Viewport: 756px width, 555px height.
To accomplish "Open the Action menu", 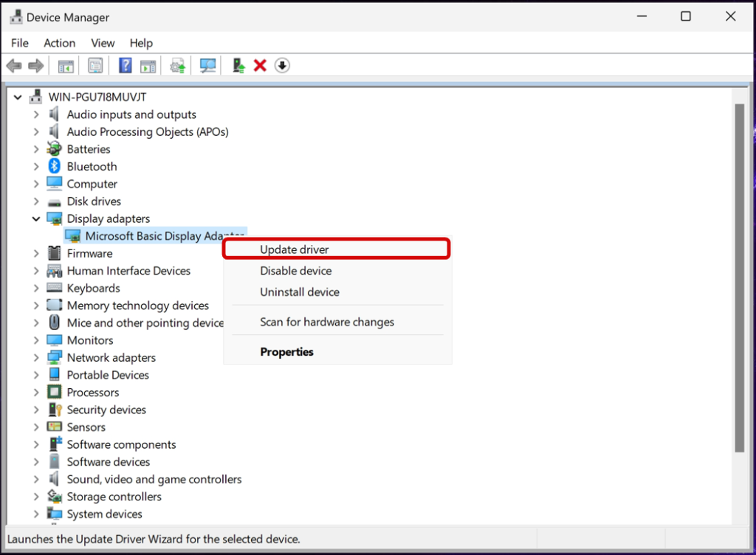I will pyautogui.click(x=59, y=43).
